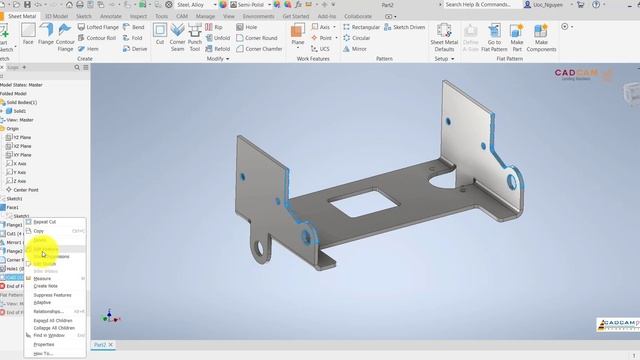Click the Home view icon in toolbar
Image resolution: width=640 pixels, height=360 pixels.
click(69, 4)
